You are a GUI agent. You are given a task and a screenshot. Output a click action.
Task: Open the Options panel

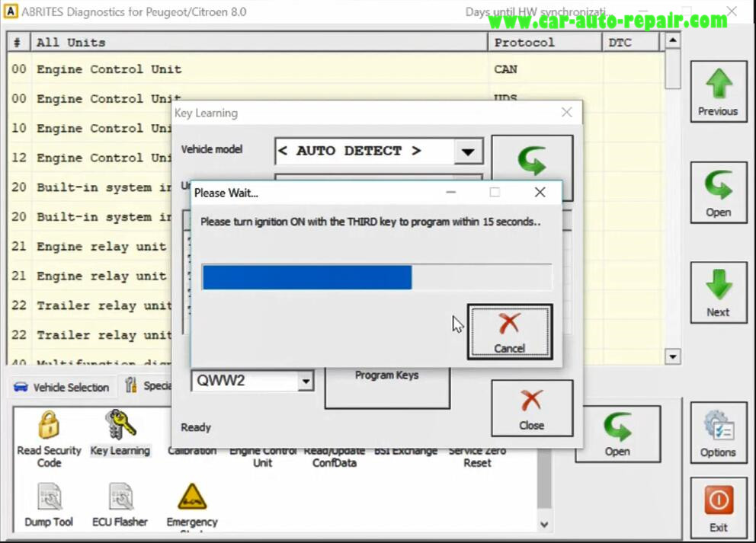(719, 433)
